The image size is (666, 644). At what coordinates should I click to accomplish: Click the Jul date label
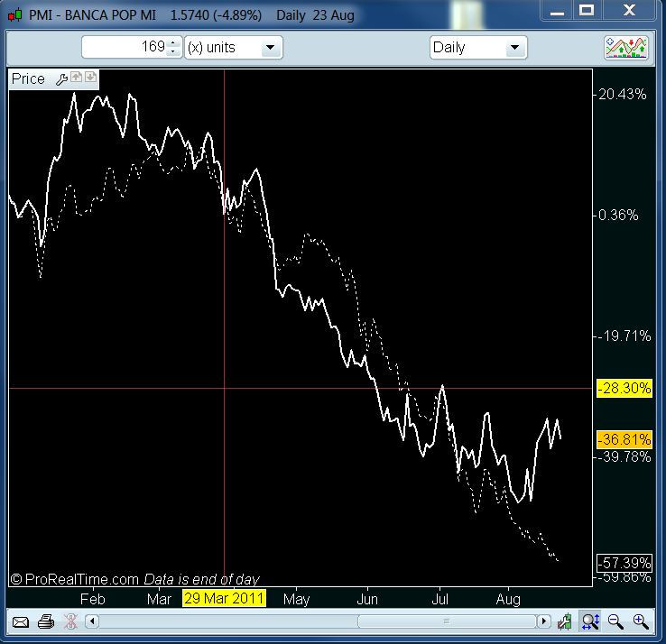pyautogui.click(x=440, y=600)
